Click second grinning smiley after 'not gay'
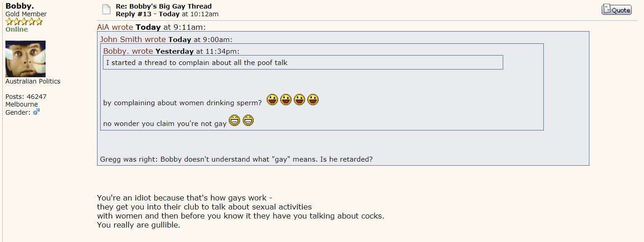 click(x=248, y=121)
